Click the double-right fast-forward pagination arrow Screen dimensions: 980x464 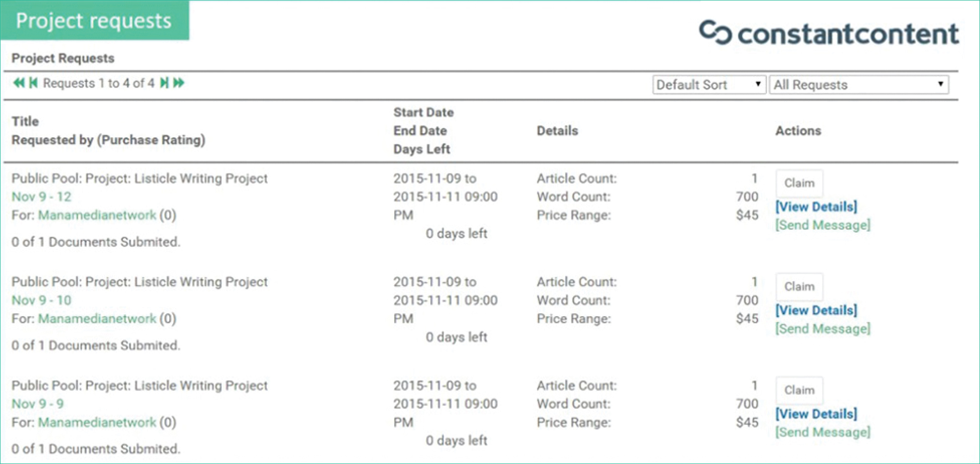coord(179,83)
